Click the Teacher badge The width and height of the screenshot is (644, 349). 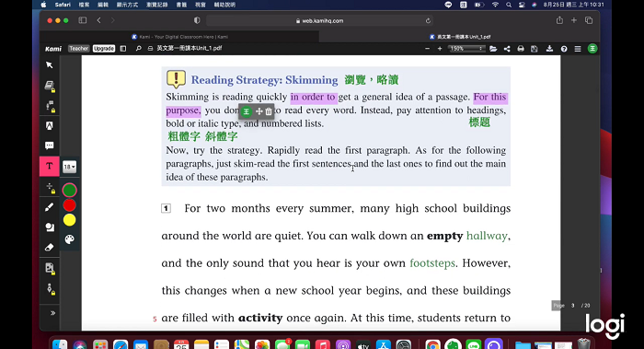[x=78, y=49]
